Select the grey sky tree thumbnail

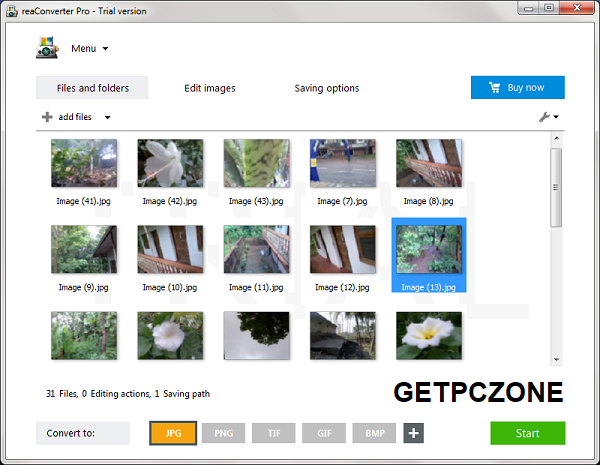pyautogui.click(x=256, y=336)
